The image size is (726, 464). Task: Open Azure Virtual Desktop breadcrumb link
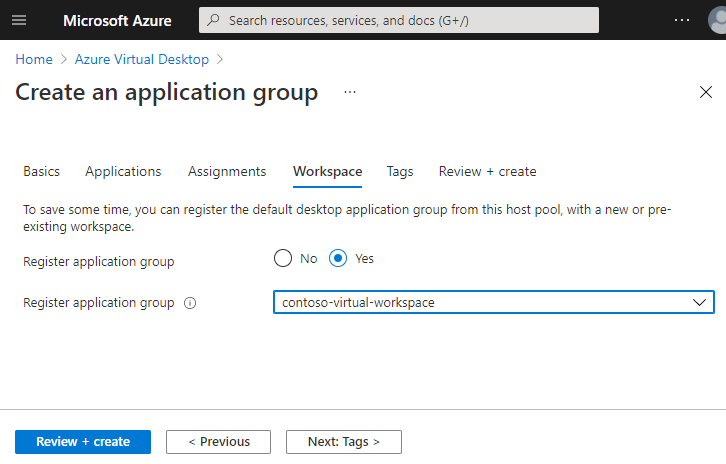point(142,59)
